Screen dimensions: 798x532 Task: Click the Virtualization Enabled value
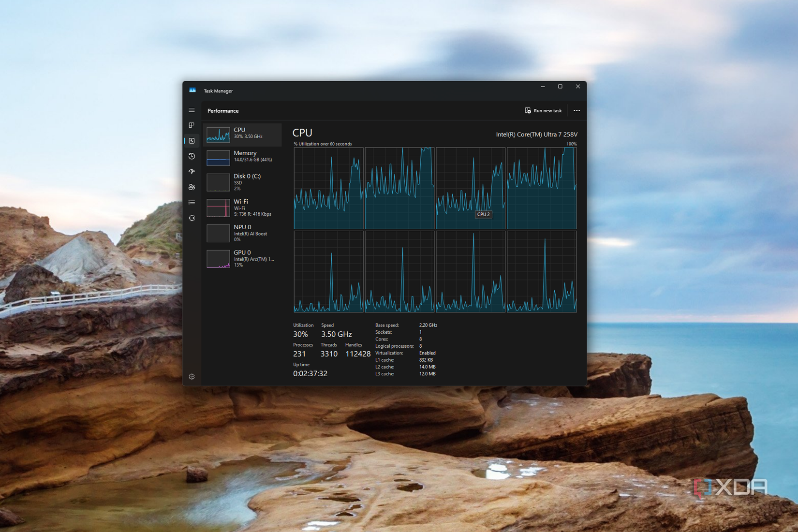click(x=428, y=353)
